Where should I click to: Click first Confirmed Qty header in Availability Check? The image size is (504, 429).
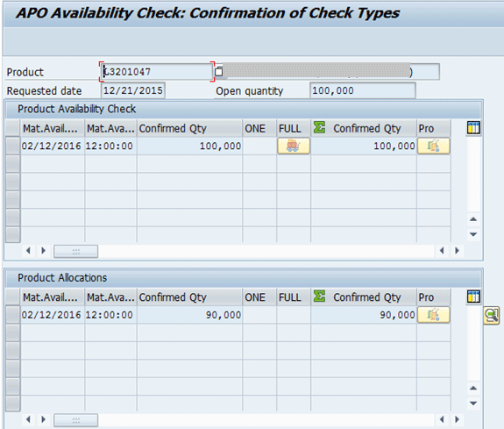189,128
